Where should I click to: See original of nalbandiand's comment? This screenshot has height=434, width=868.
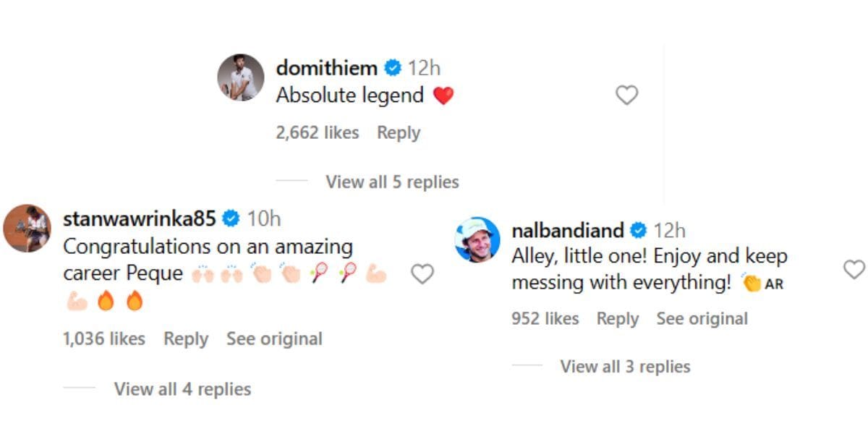pyautogui.click(x=702, y=319)
